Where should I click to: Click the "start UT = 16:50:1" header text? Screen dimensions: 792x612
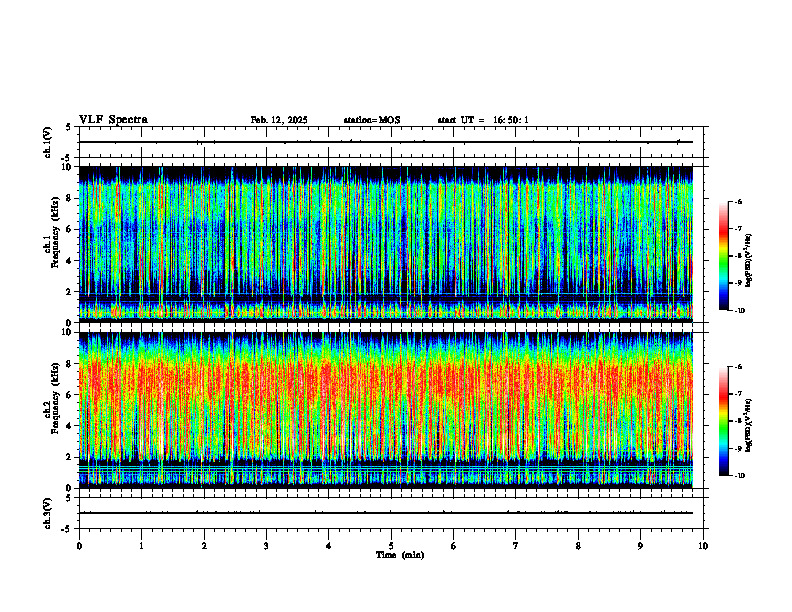pyautogui.click(x=483, y=120)
